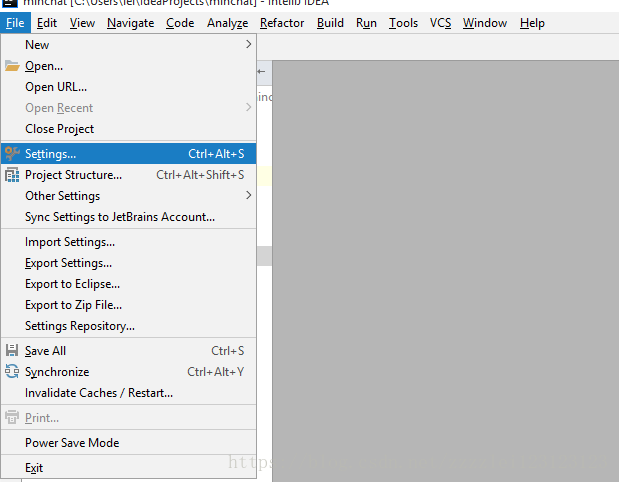
Task: Click the Ctrl+Alt+Shift+S shortcut text
Action: (200, 175)
